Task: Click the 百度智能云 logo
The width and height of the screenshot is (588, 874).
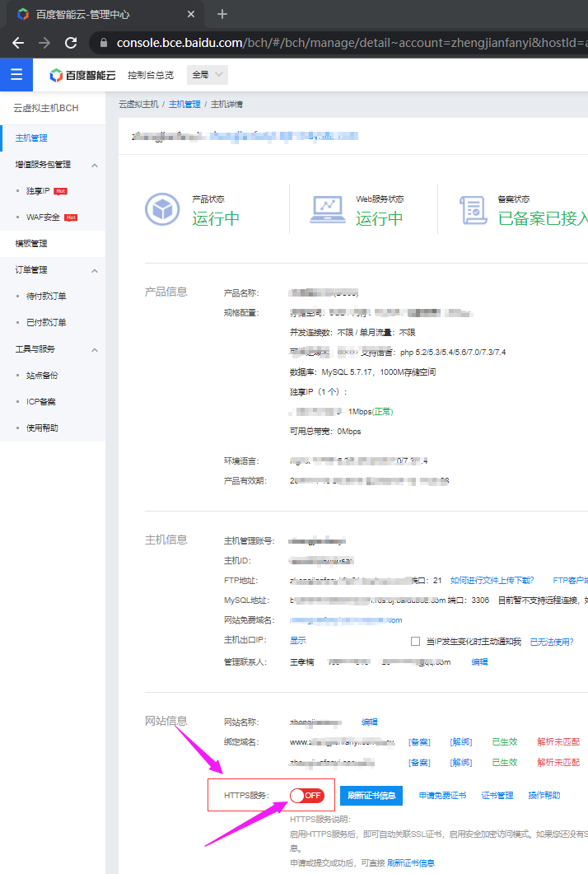Action: point(83,75)
